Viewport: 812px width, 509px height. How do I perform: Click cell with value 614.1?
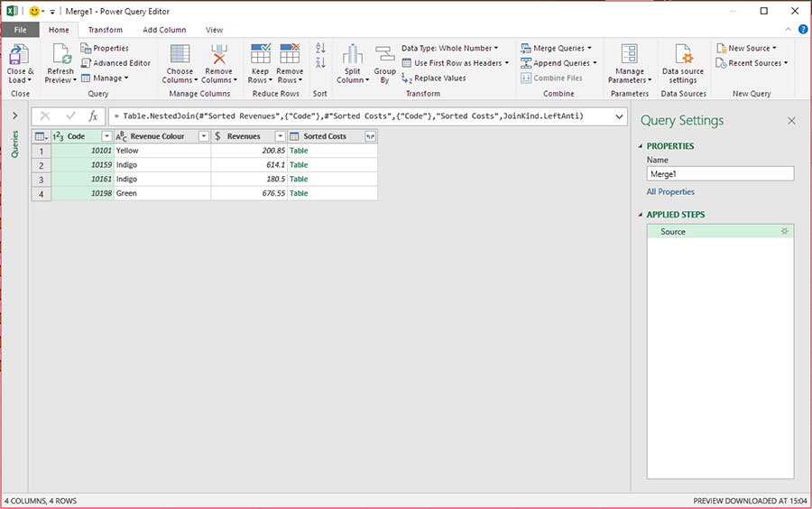point(249,164)
